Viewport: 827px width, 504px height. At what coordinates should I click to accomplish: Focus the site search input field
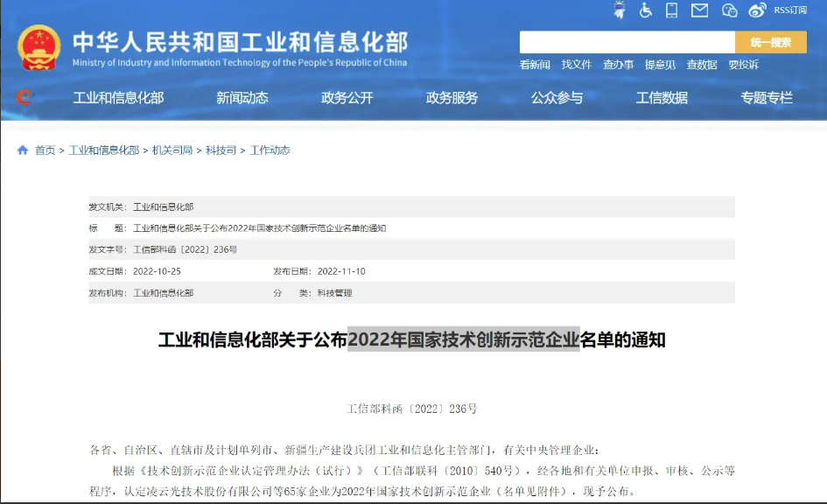pyautogui.click(x=627, y=42)
